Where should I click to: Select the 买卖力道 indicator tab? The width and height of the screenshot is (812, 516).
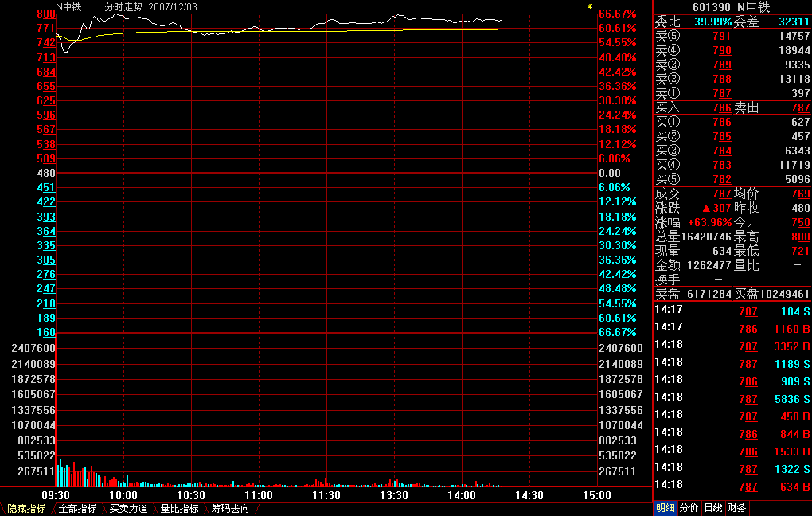pyautogui.click(x=128, y=509)
